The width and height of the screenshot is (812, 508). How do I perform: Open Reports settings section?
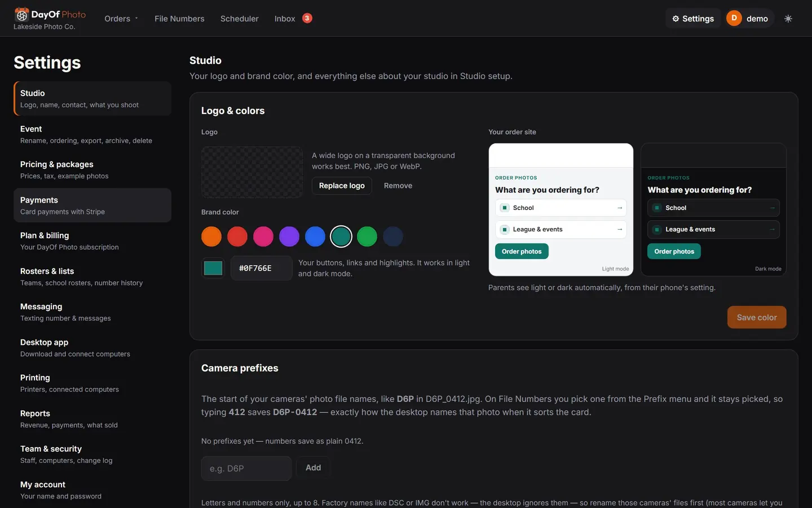point(92,419)
